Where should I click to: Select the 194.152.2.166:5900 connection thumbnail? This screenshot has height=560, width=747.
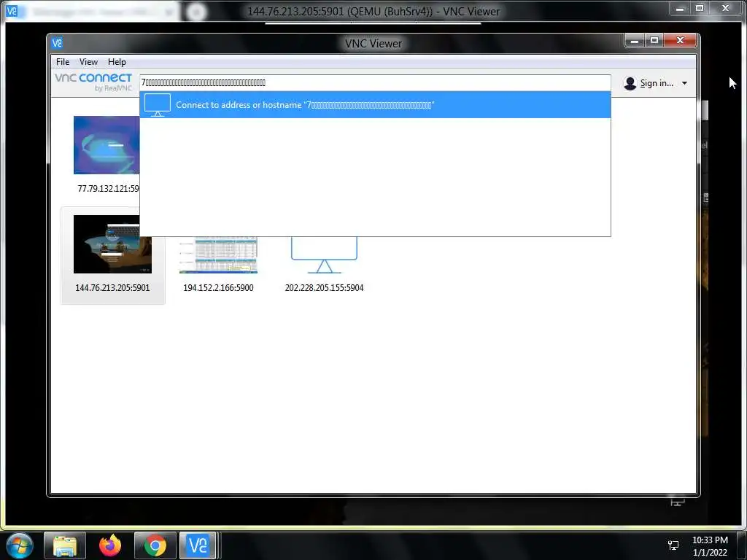point(218,254)
